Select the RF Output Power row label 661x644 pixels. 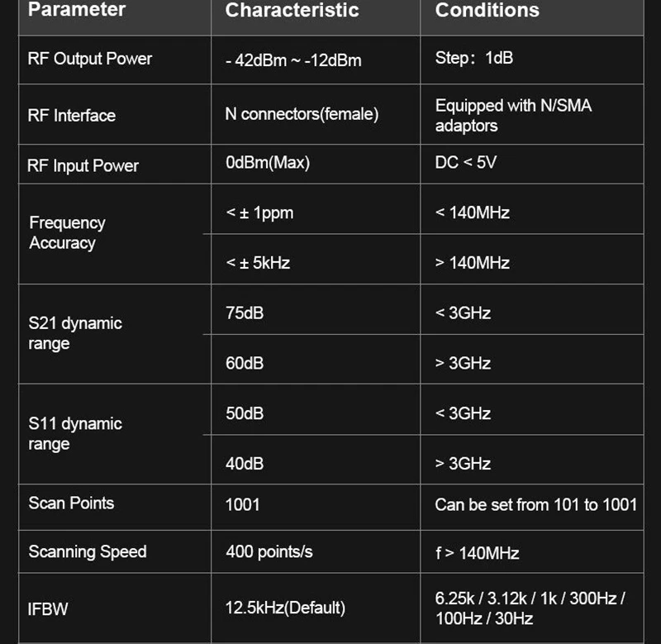90,59
